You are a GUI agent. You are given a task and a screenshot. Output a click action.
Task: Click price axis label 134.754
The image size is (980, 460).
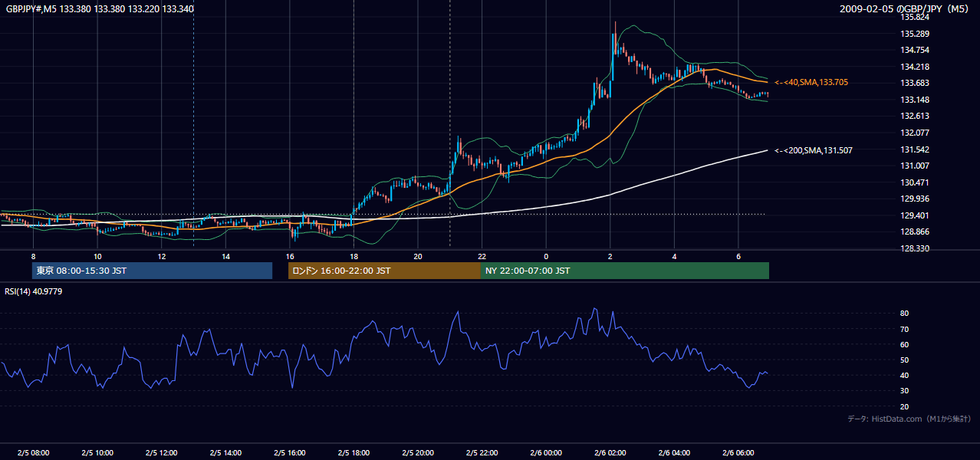pyautogui.click(x=913, y=50)
